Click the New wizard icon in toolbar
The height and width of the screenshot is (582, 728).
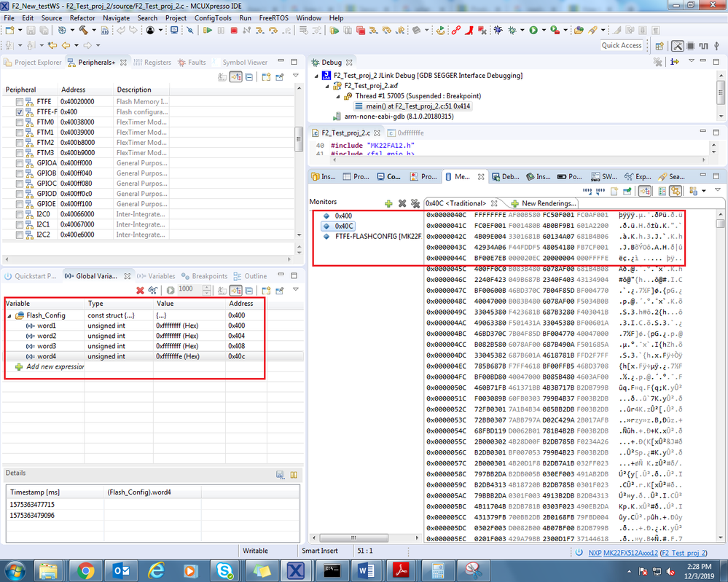point(10,31)
